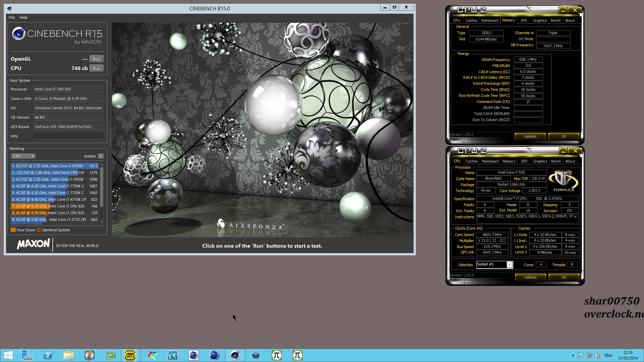Open the colorful kite-shaped taskbar icon
Viewport: 644px width, 362px height.
coord(152,355)
